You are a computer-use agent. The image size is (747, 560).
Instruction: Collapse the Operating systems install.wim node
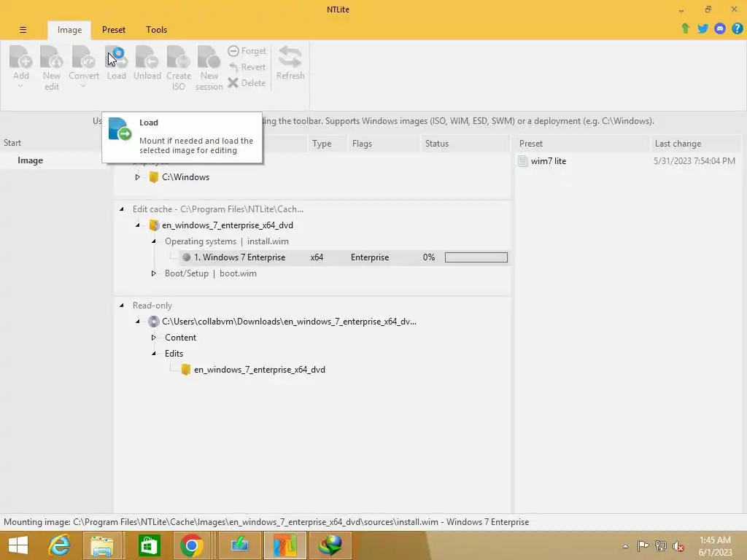pos(153,241)
